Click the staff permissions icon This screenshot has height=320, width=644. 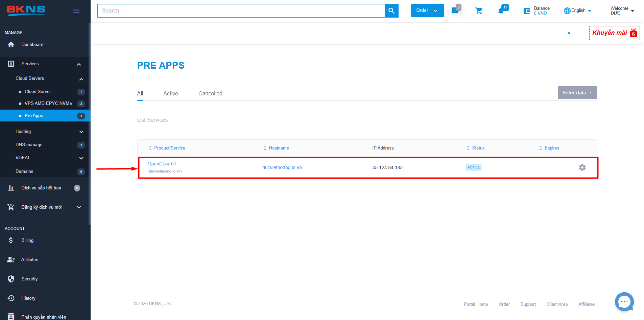11,317
